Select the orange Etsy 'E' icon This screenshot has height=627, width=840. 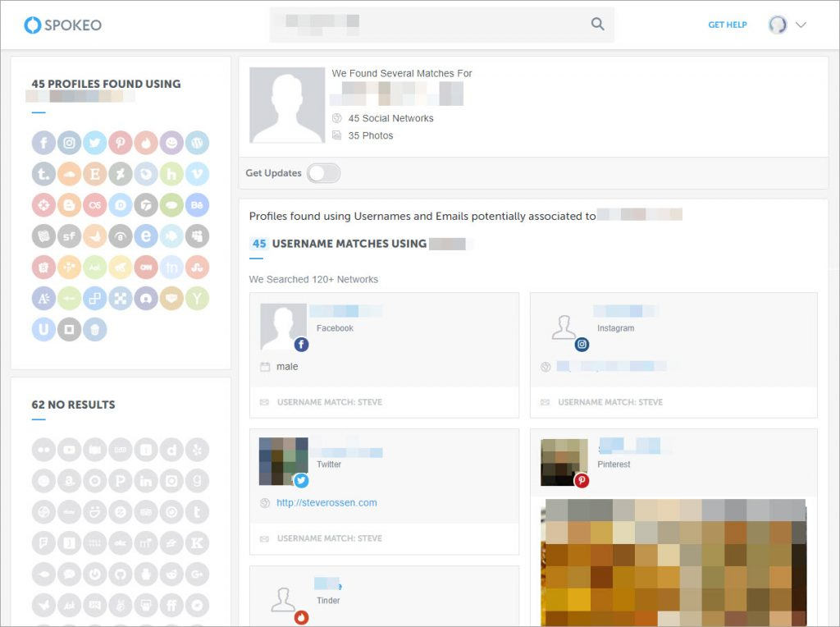click(95, 174)
